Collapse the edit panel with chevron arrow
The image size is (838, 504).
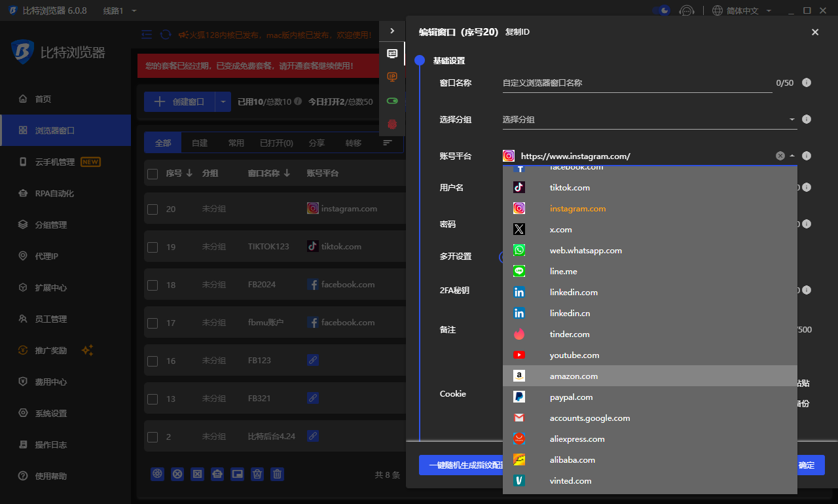392,31
